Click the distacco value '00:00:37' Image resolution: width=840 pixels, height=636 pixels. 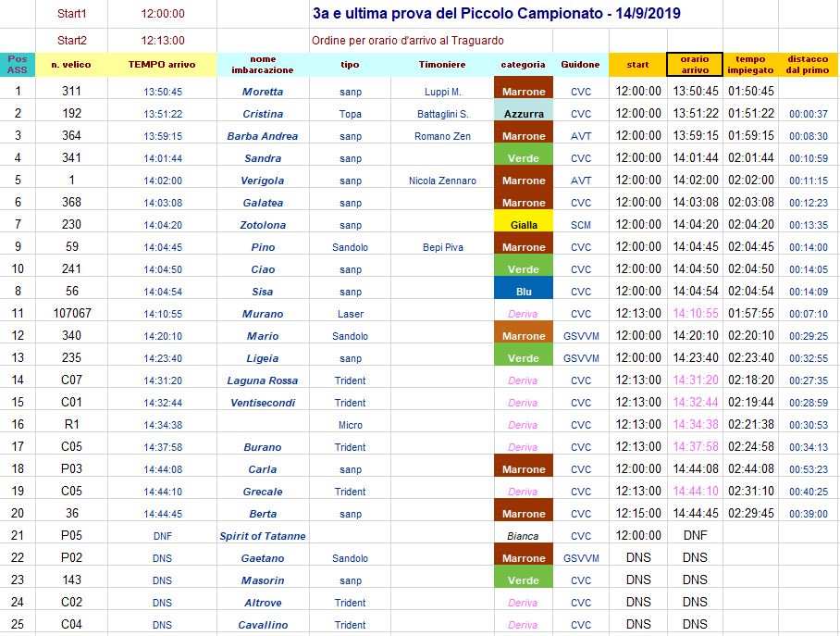[809, 114]
